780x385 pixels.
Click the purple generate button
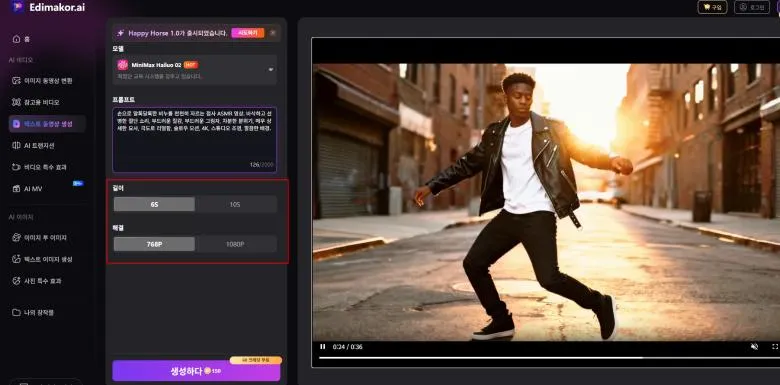point(196,371)
